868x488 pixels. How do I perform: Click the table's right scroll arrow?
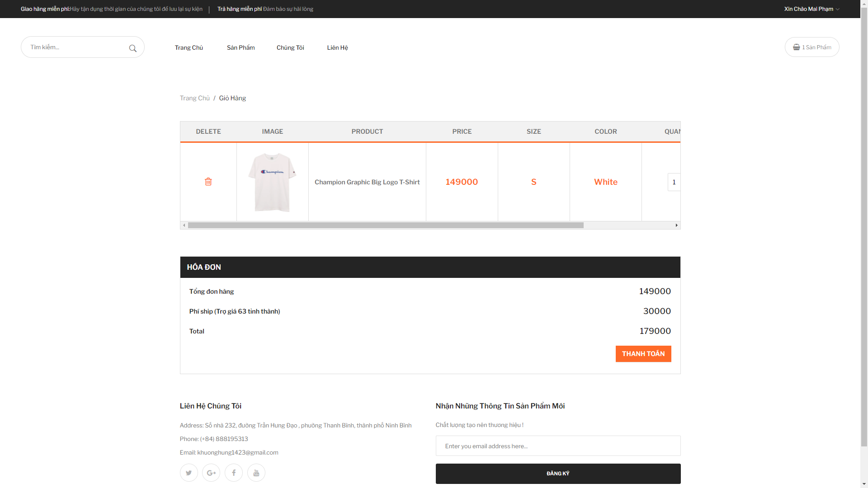[x=676, y=225]
